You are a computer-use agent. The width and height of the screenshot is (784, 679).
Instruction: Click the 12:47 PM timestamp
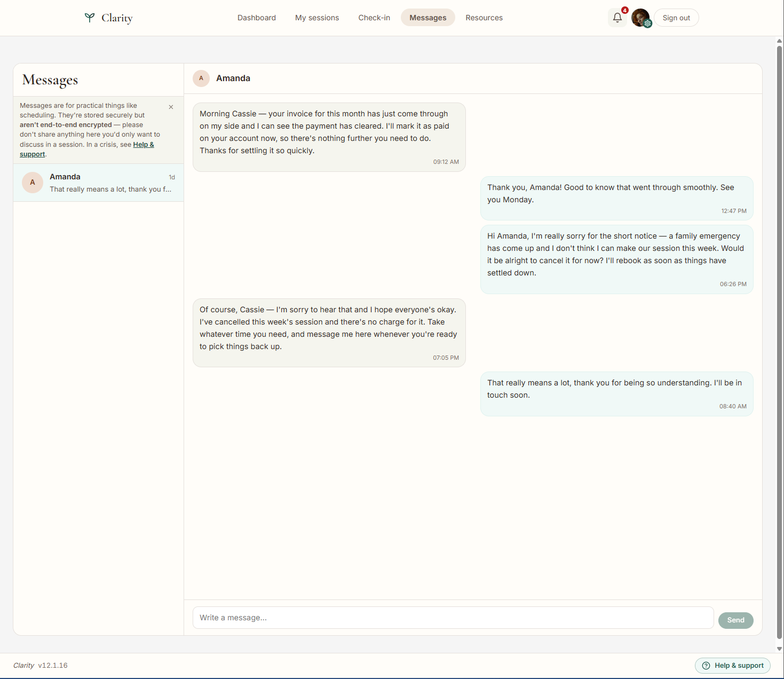pos(734,211)
